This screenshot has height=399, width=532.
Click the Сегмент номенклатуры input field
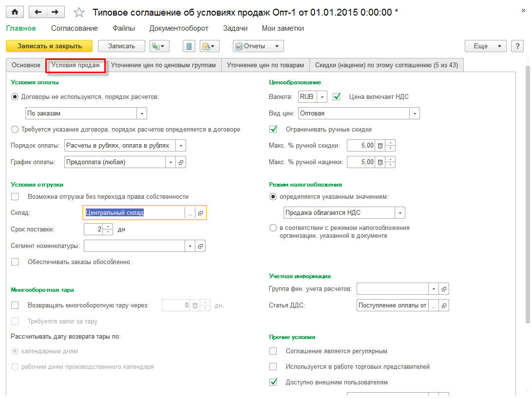coord(134,246)
